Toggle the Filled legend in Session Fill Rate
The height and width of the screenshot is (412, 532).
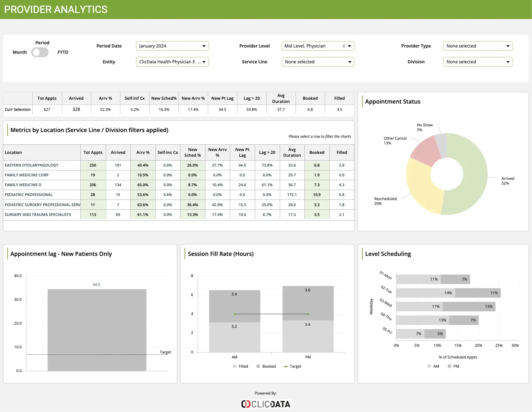[235, 366]
